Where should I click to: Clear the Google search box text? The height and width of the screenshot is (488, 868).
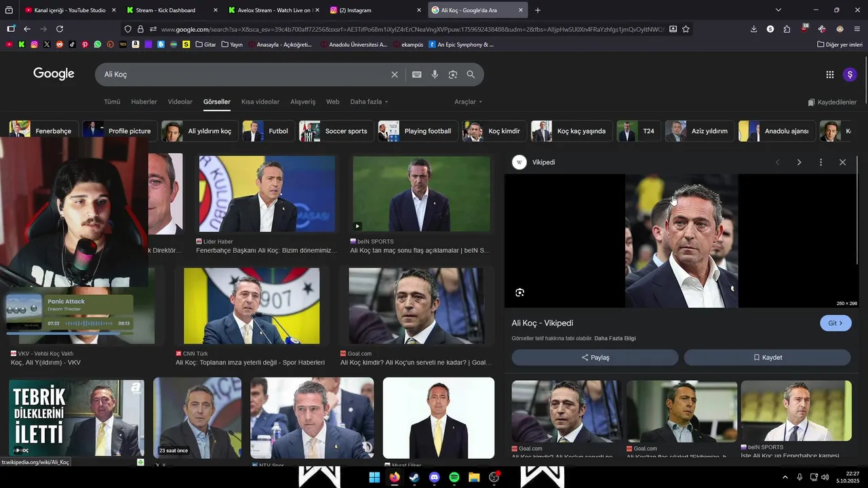(394, 75)
